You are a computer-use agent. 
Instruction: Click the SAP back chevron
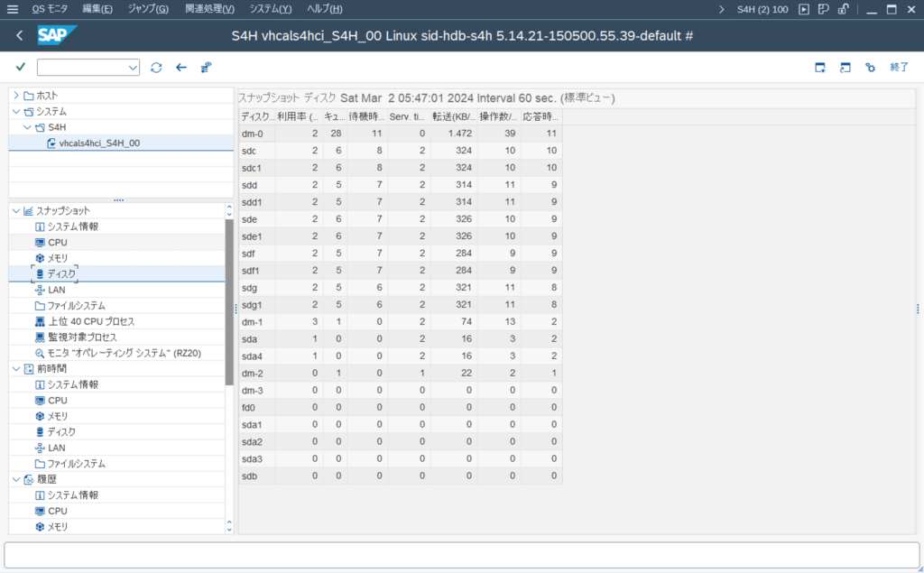click(x=20, y=35)
